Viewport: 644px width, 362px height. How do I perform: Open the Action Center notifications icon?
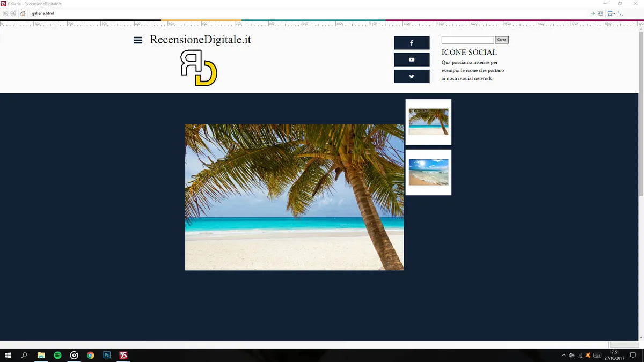pos(633,356)
